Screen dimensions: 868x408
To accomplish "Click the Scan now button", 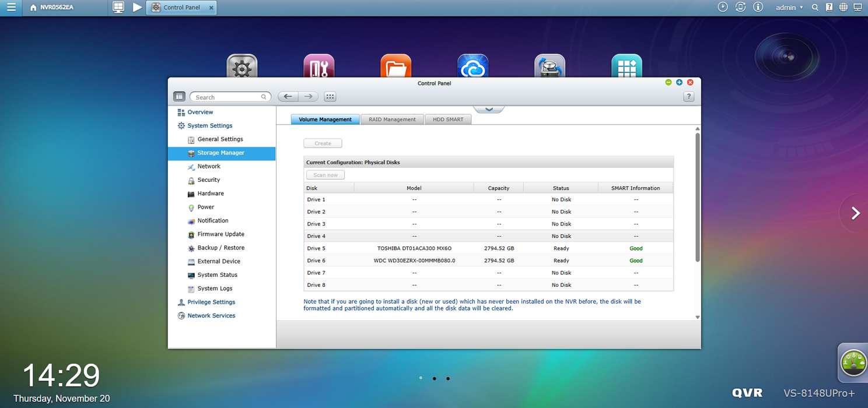I will [325, 175].
